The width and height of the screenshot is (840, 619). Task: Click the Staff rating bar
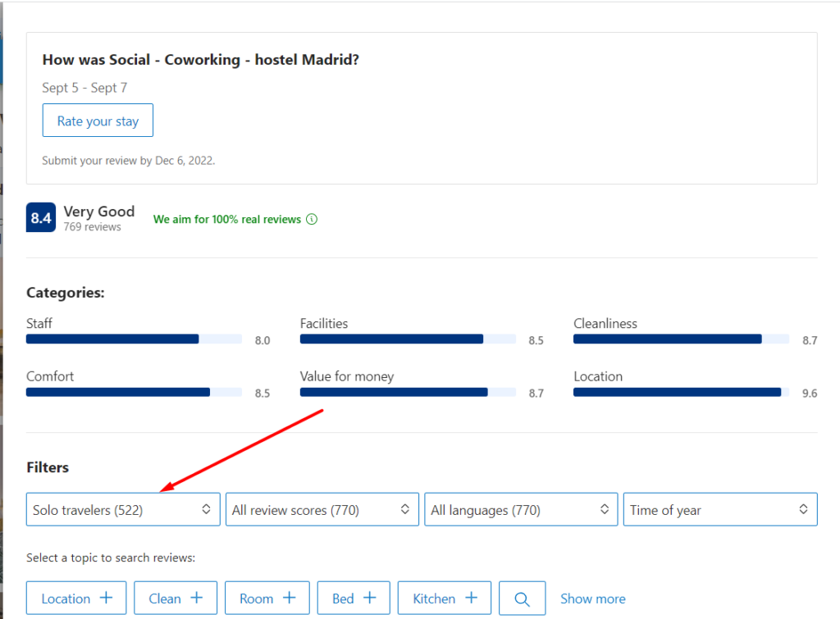(134, 339)
